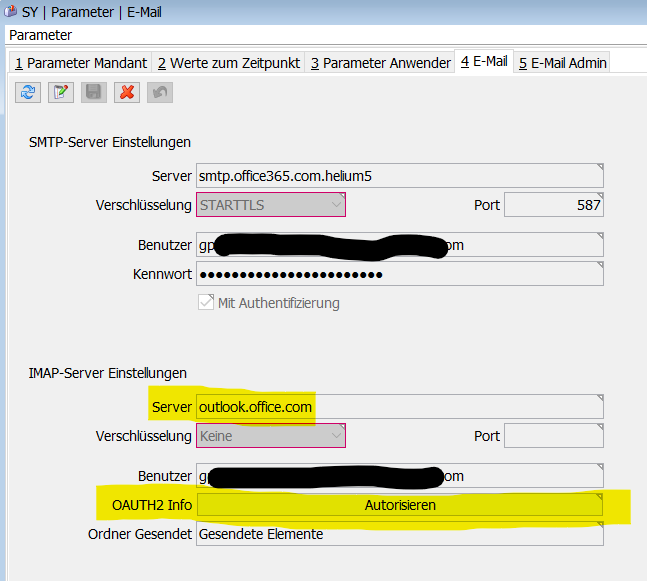Switch to the Parameter Mandant tab
The height and width of the screenshot is (581, 647).
[80, 62]
